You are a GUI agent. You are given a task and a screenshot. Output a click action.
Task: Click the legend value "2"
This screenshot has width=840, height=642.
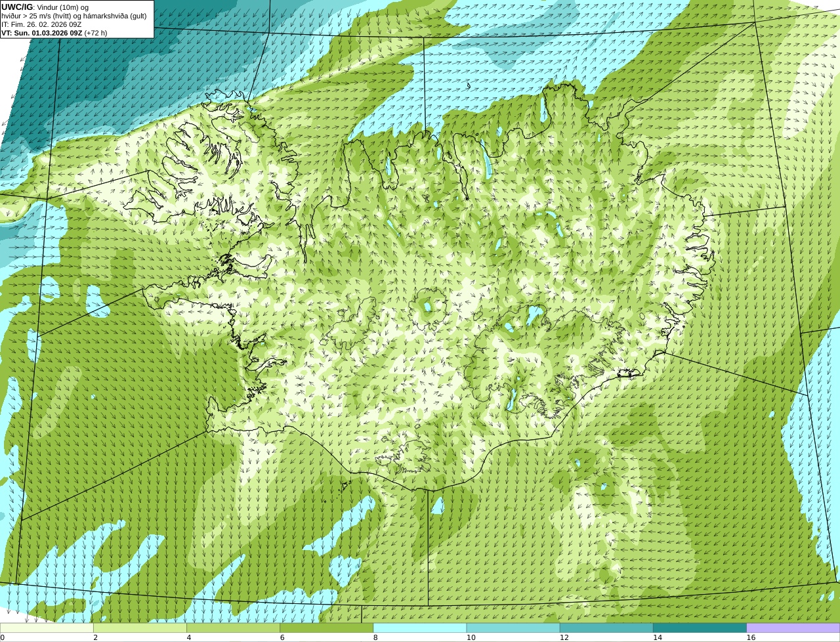tap(95, 637)
